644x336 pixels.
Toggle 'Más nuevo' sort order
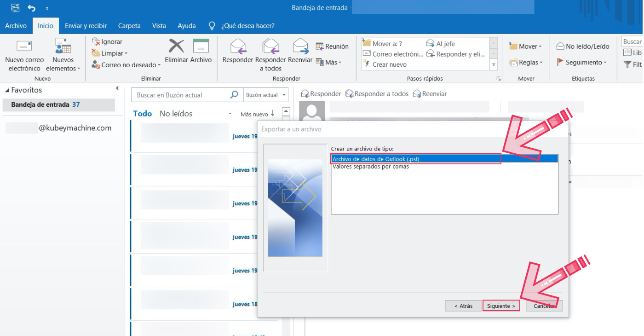[x=258, y=114]
